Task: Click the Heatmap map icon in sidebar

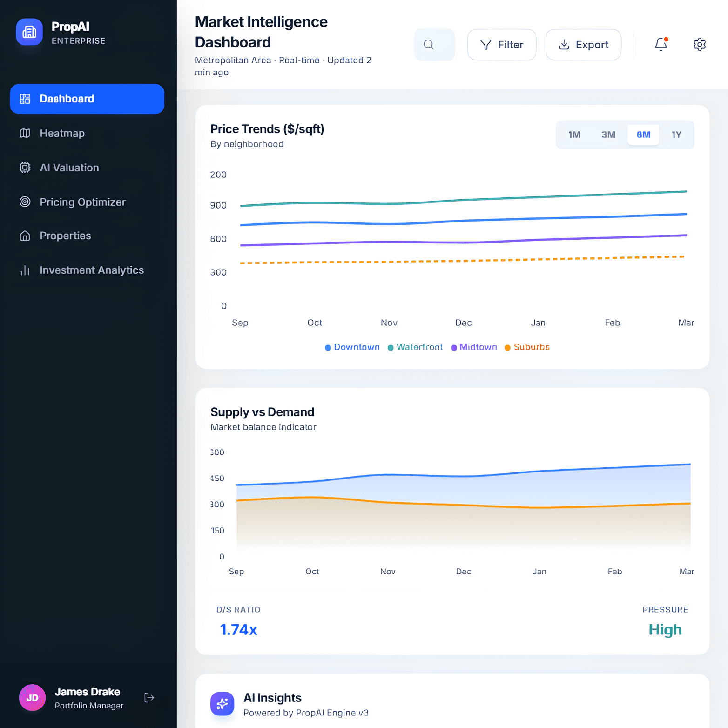Action: (x=25, y=134)
